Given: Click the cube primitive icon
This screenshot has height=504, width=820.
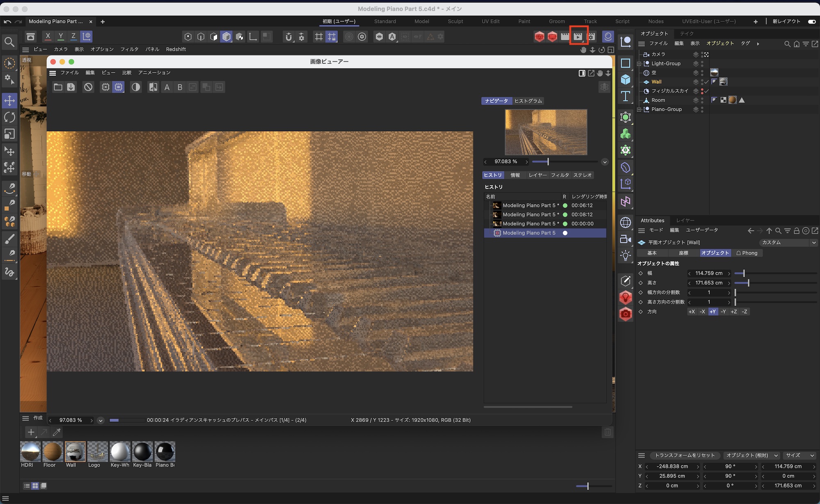Looking at the screenshot, I should point(625,79).
